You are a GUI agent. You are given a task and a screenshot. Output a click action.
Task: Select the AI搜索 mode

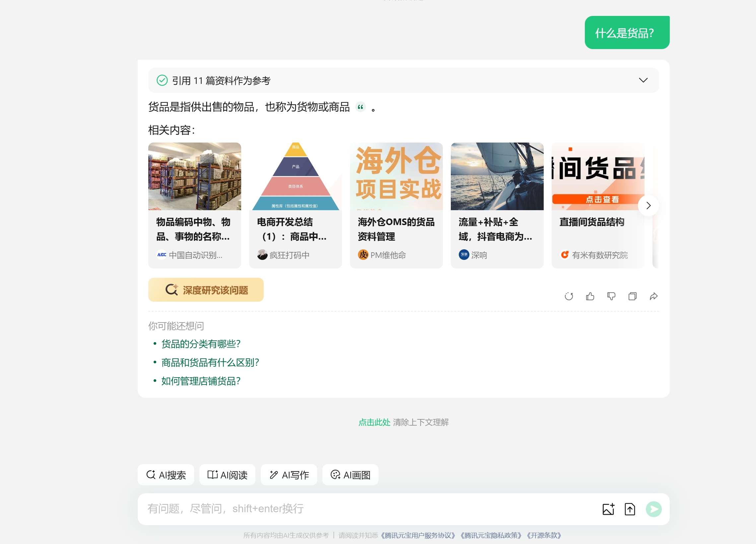(x=166, y=475)
